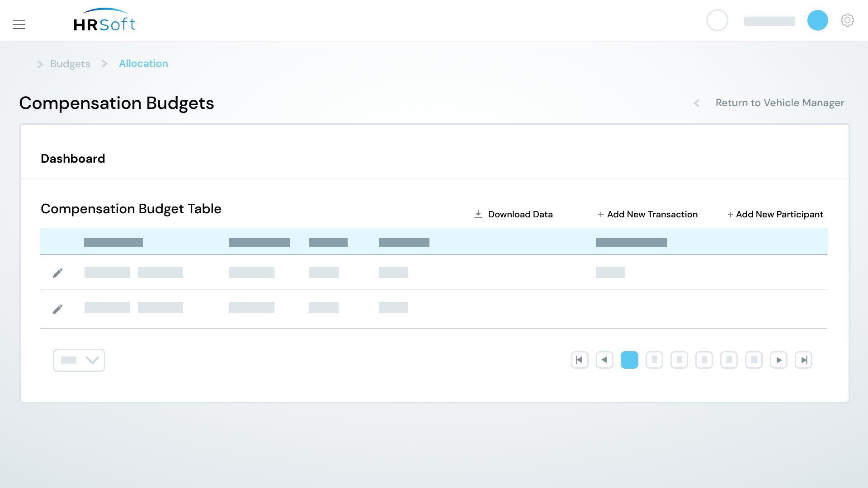Open the settings gear icon
868x488 pixels.
847,20
